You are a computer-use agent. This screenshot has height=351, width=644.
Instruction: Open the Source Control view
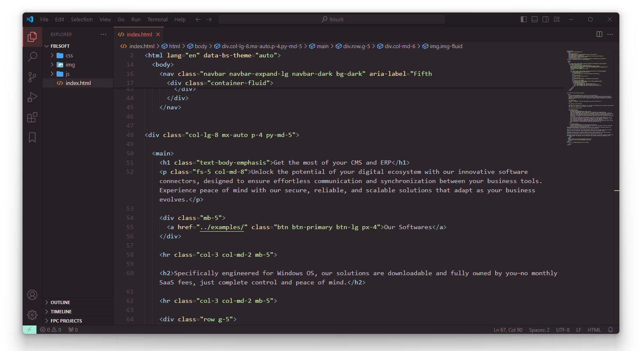32,77
